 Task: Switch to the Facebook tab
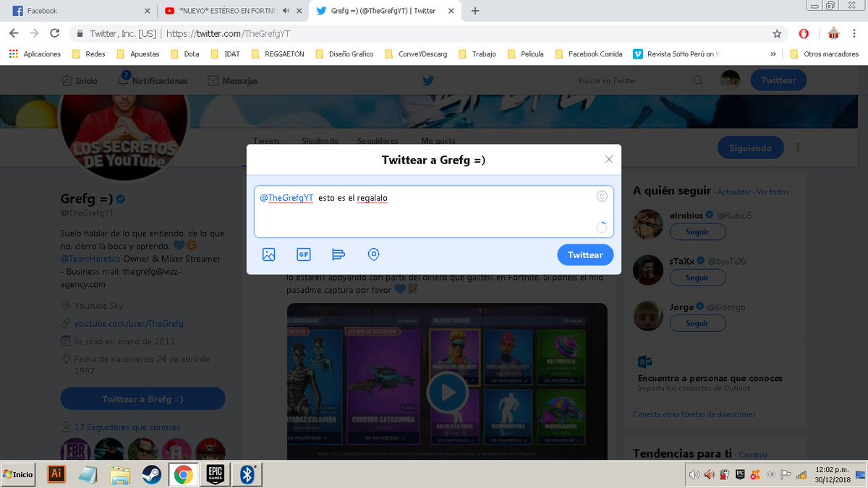tap(81, 11)
